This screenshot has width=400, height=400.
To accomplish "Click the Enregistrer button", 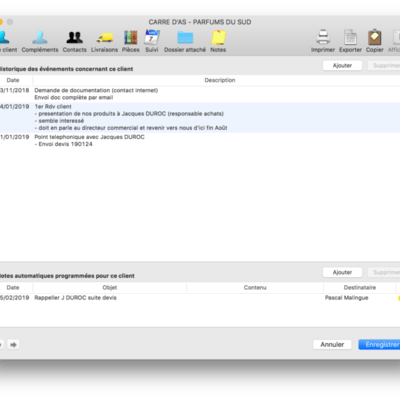I will tap(379, 344).
